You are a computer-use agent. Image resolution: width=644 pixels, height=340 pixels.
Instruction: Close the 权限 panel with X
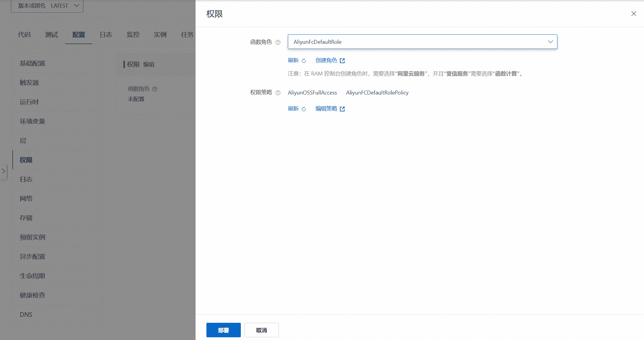pyautogui.click(x=633, y=14)
